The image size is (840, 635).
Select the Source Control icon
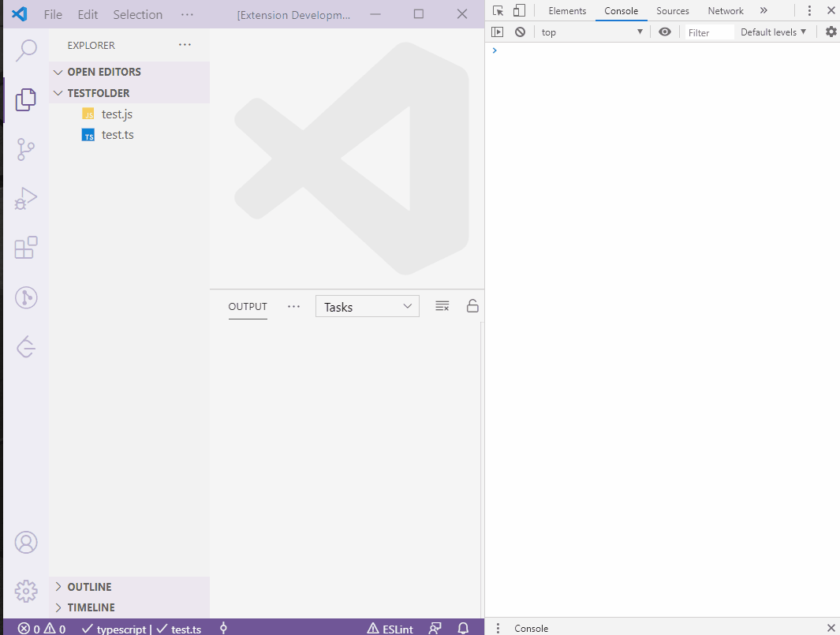tap(26, 150)
